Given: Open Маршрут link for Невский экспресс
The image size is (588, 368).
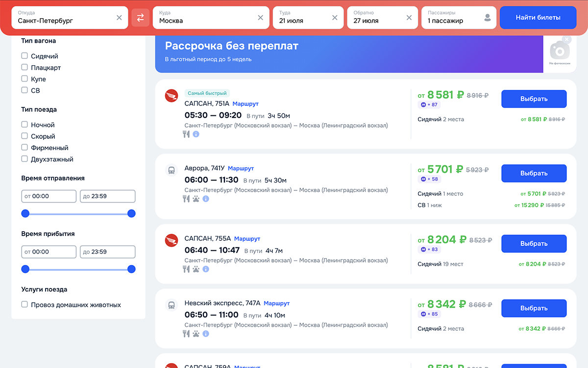Looking at the screenshot, I should click(x=276, y=303).
